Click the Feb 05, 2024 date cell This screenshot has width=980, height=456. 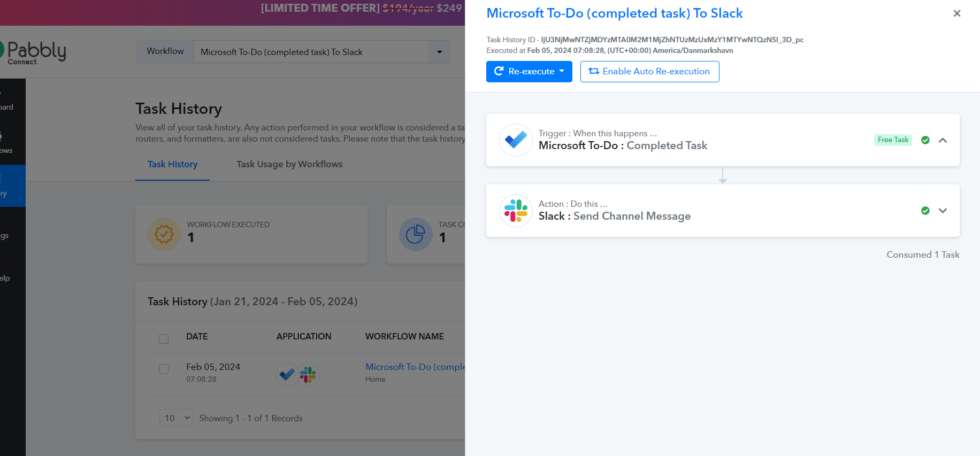point(213,367)
